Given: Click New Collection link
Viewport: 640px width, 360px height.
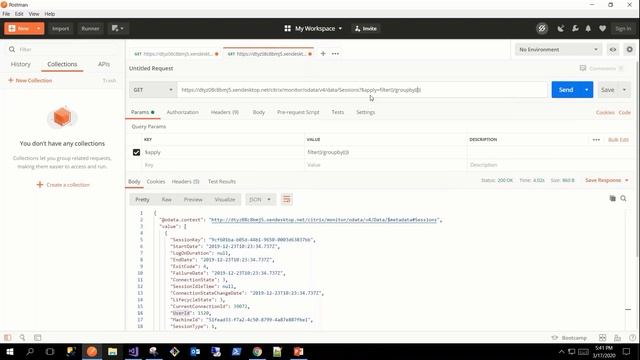Looking at the screenshot, I should (x=30, y=80).
